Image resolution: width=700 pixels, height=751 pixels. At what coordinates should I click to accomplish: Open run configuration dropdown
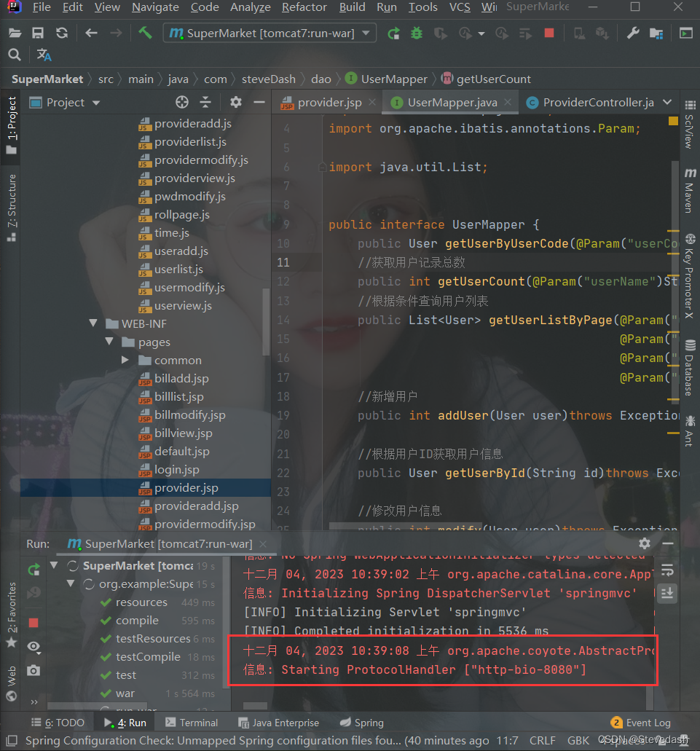click(366, 33)
